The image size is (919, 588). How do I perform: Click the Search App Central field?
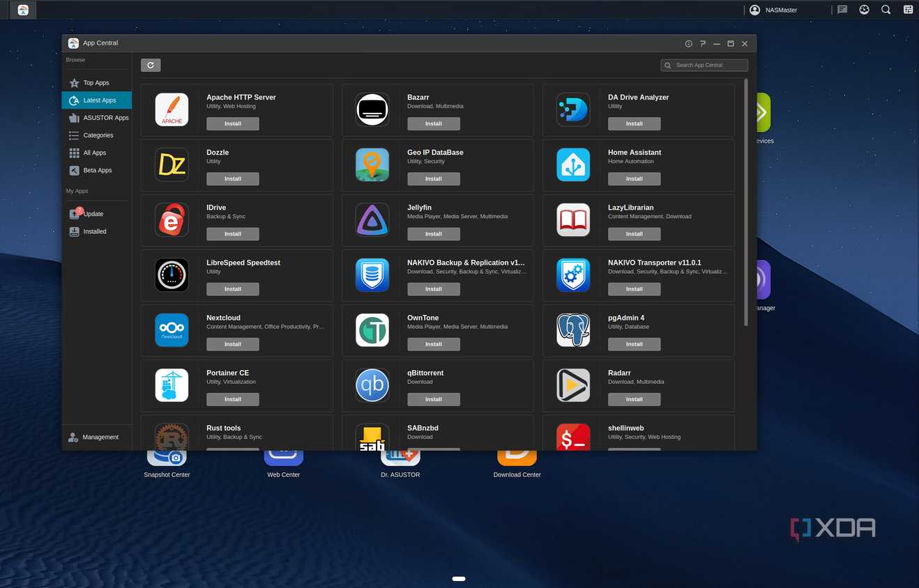(704, 65)
